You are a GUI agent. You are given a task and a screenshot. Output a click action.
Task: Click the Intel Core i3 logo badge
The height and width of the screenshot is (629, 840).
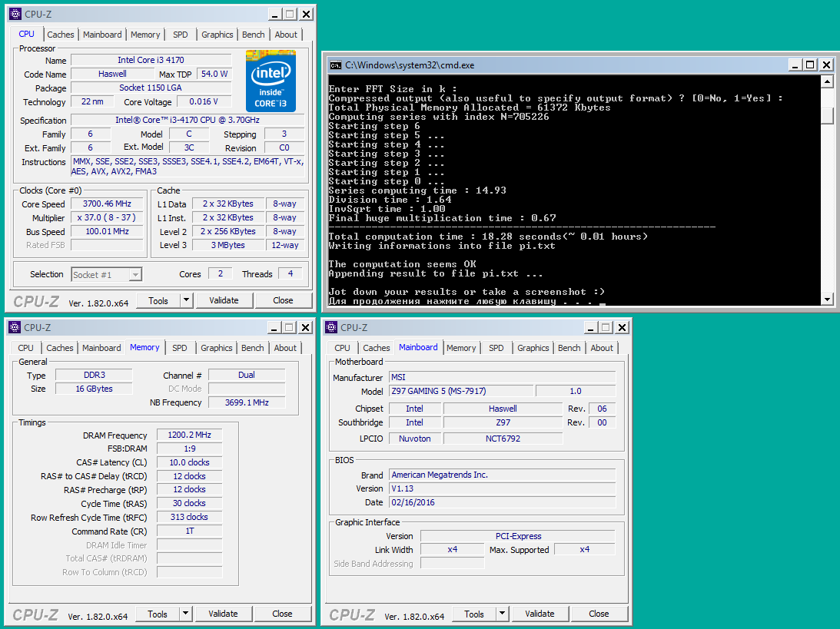click(x=271, y=81)
